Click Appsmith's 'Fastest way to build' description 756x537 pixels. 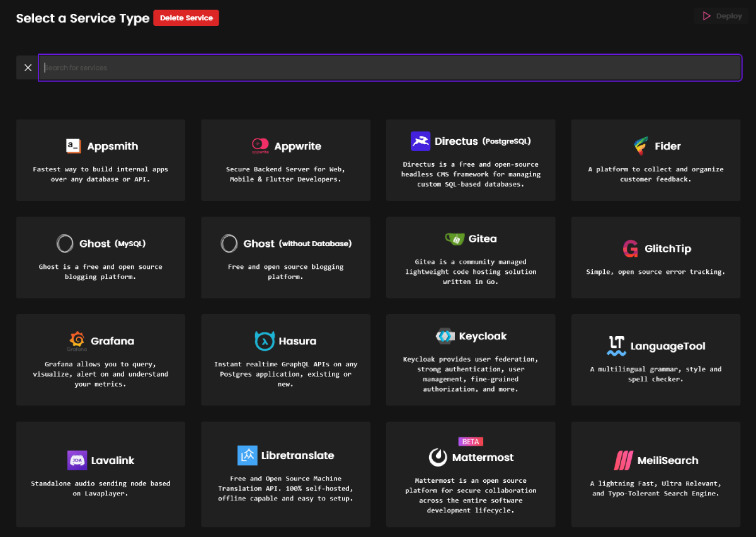[x=101, y=174]
